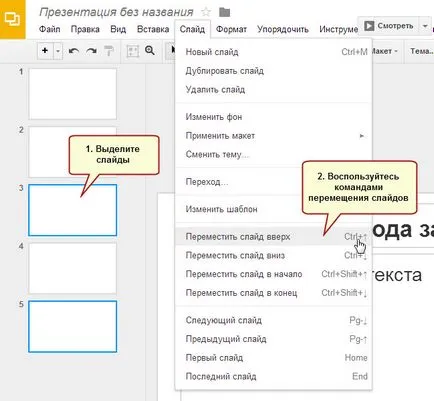Choose Переместить слайд вверх

[273, 237]
